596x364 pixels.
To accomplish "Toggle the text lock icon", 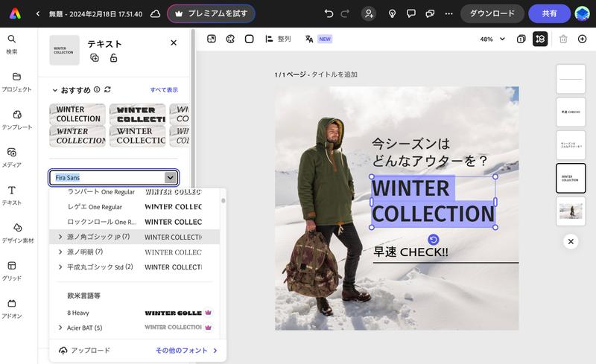I will coord(113,57).
